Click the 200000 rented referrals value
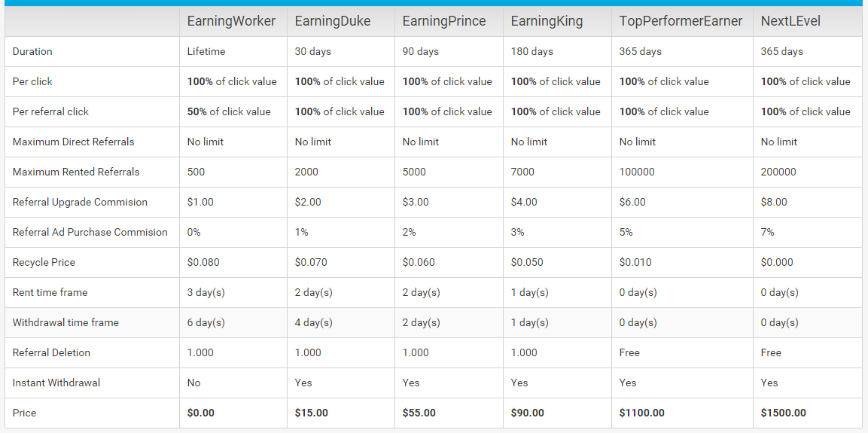The width and height of the screenshot is (868, 433). 778,172
